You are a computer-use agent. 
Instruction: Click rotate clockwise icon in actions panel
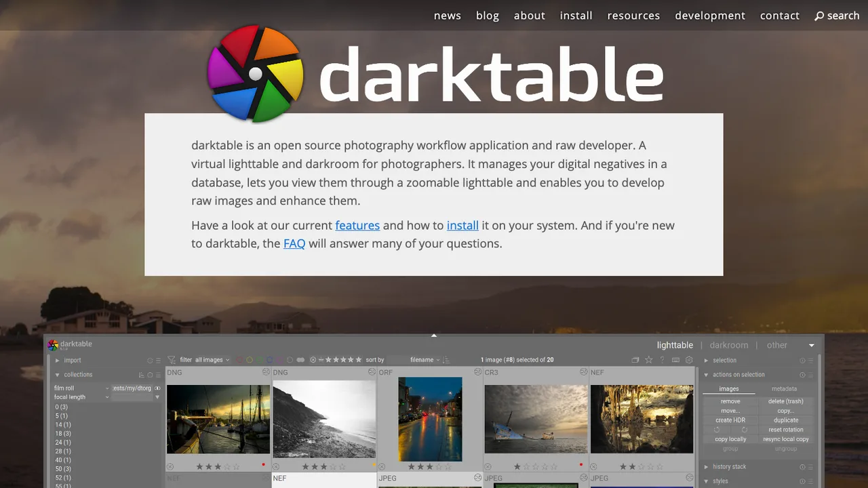tap(744, 430)
